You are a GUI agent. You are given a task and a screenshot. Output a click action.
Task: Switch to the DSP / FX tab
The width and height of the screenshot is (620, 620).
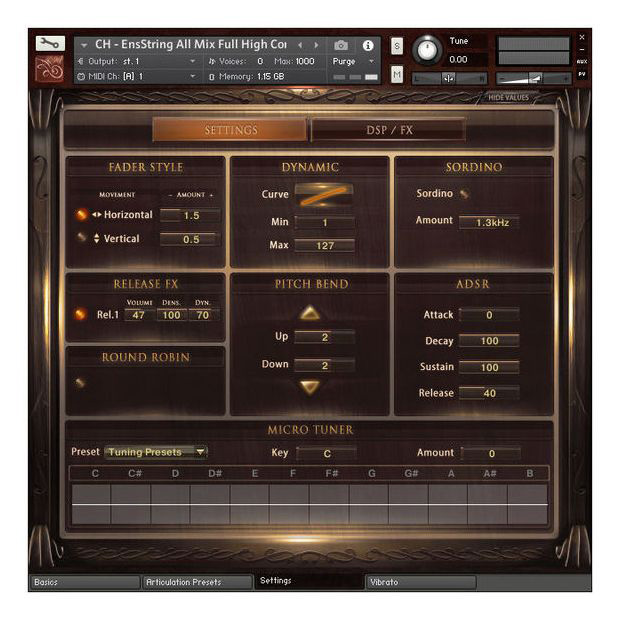(389, 130)
